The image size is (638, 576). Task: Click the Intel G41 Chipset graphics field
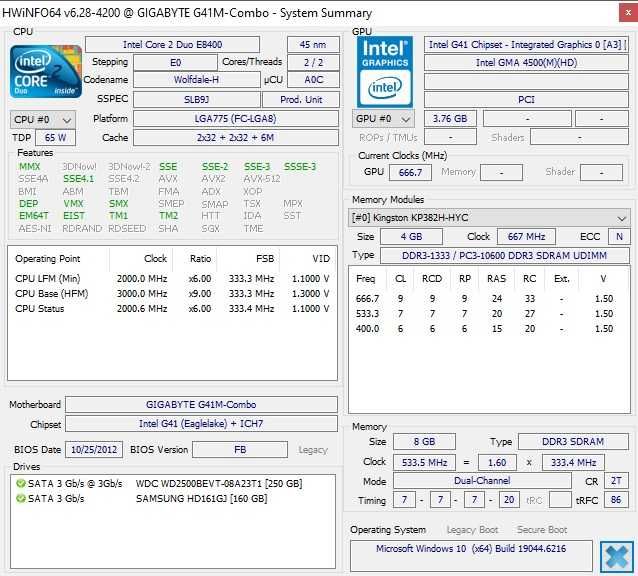click(527, 44)
